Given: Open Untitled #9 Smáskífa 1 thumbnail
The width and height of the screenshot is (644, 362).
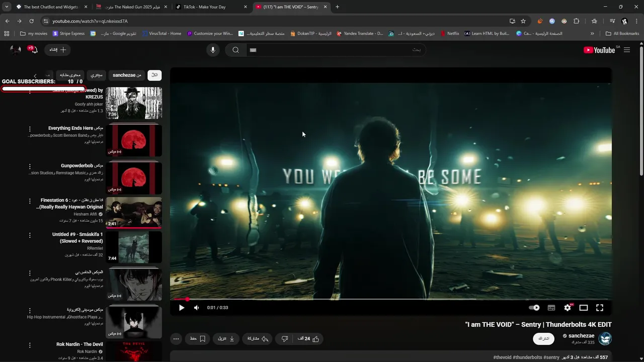Looking at the screenshot, I should point(134,247).
